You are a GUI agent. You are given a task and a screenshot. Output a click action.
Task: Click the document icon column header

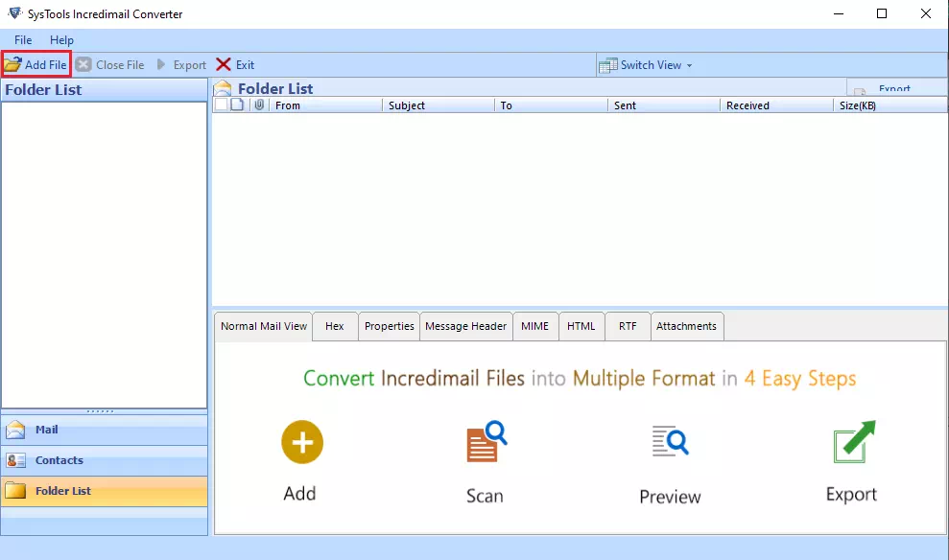click(237, 105)
